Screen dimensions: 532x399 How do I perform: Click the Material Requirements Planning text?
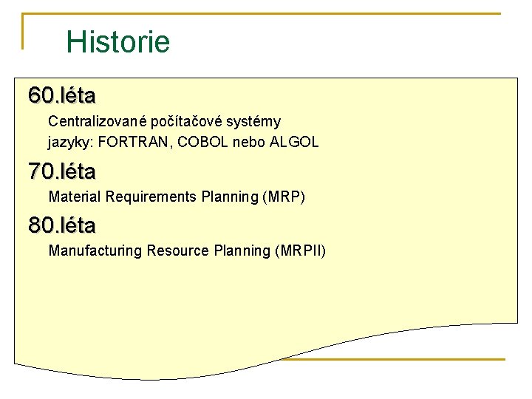pyautogui.click(x=154, y=197)
